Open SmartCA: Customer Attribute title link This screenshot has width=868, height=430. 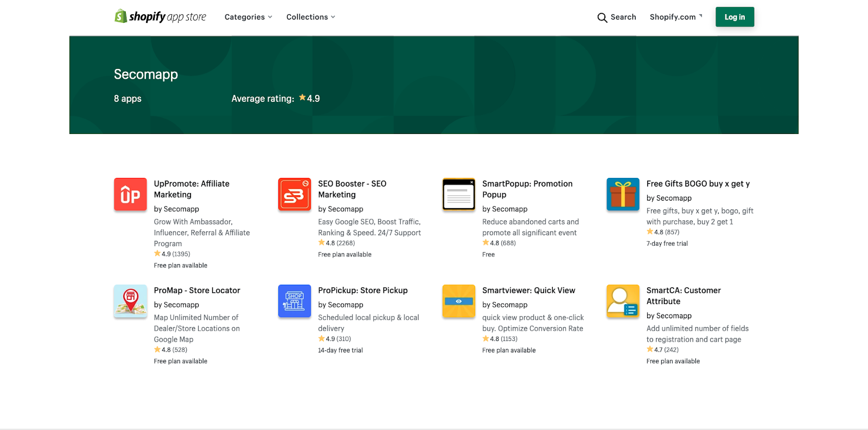[x=684, y=296]
